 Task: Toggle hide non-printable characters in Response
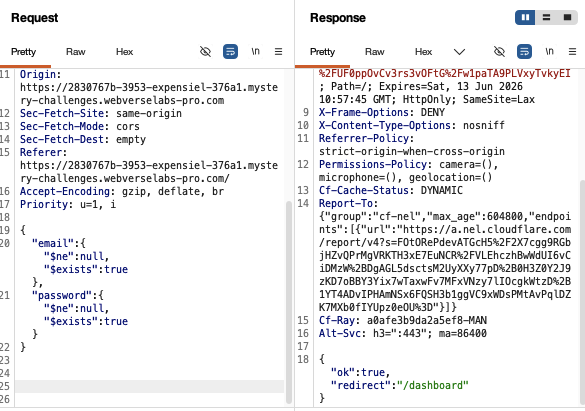click(x=499, y=51)
